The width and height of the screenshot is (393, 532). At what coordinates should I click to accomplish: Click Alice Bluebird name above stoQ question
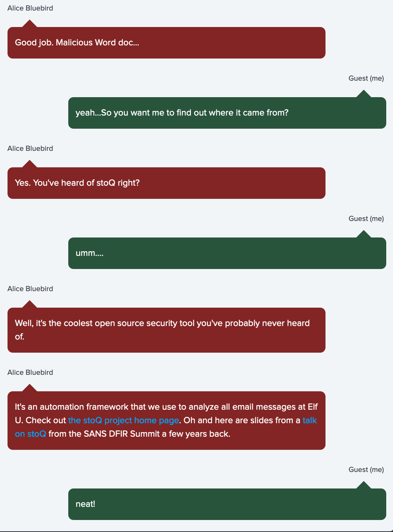30,149
